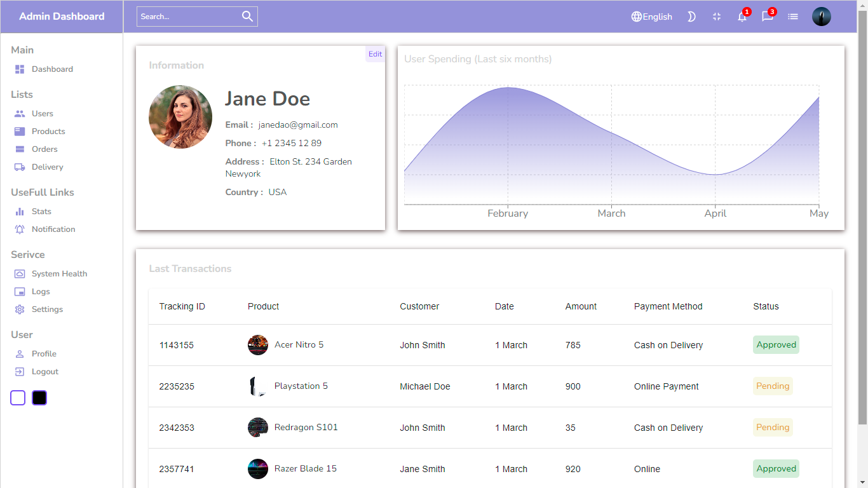The image size is (868, 488).
Task: Open messages indicated by badge 3
Action: (767, 17)
